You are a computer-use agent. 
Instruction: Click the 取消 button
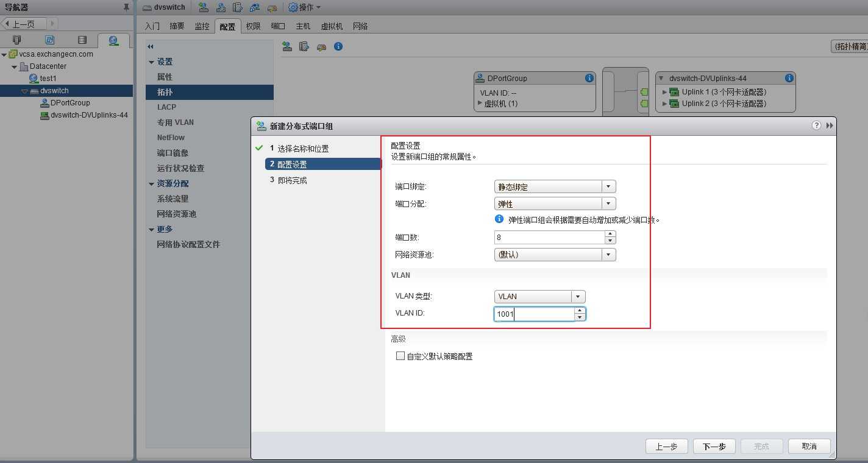(809, 446)
